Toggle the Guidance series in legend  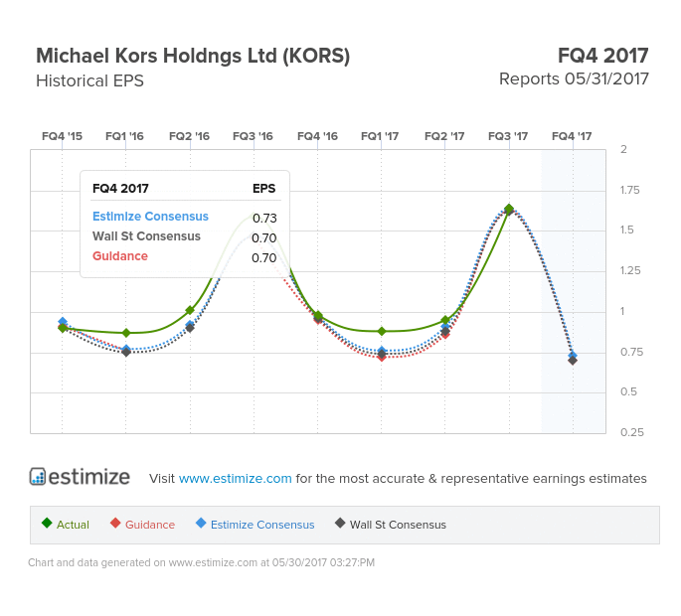click(x=142, y=525)
